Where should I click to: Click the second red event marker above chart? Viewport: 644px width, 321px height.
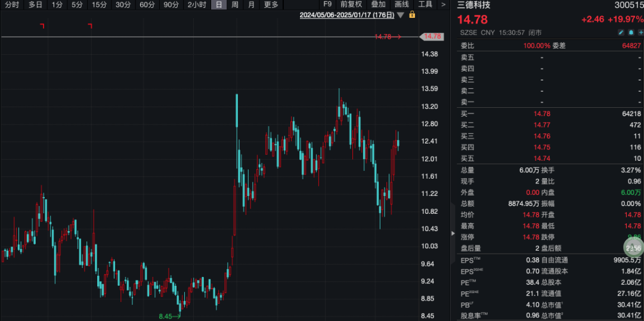click(90, 26)
